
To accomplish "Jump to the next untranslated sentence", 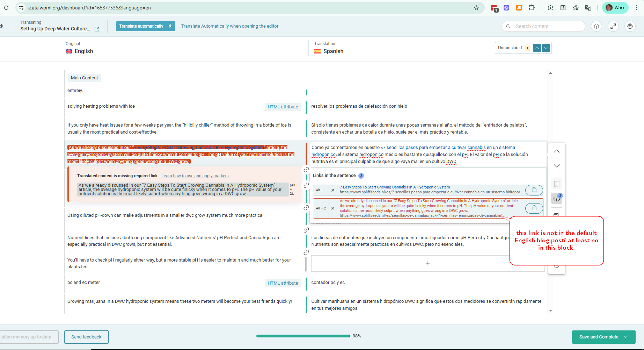I will point(546,48).
